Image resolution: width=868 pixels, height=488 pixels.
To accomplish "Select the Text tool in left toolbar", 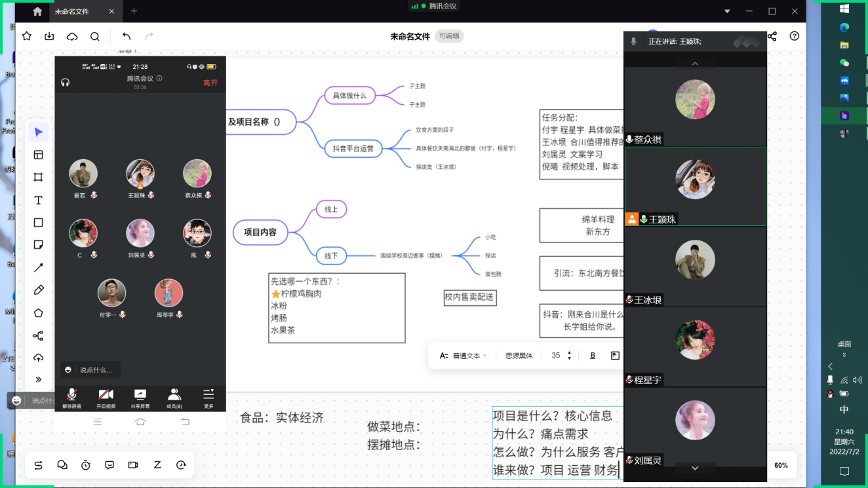I will [x=39, y=200].
